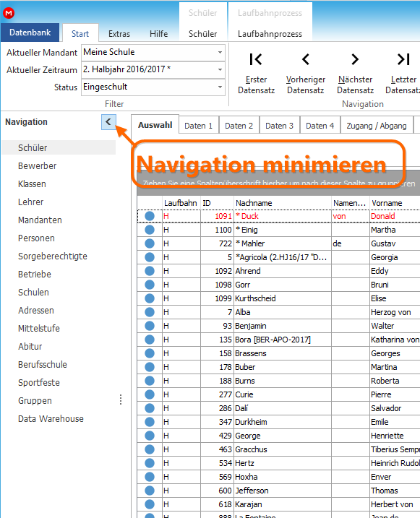
Task: Switch to the Daten 2 tab
Action: coord(239,126)
